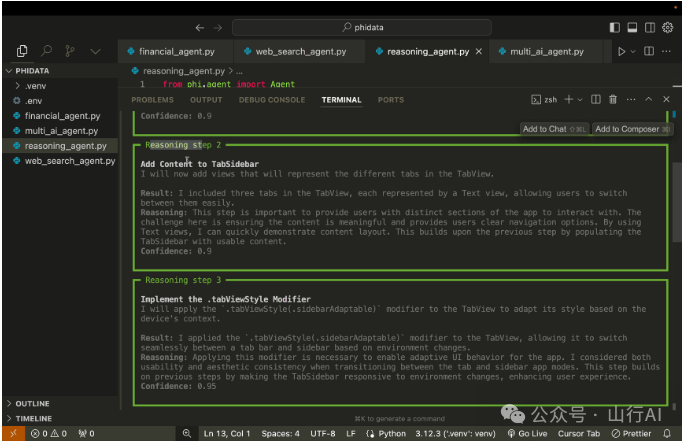Click the forwarded ports status indicator
682x441 pixels.
click(86, 434)
